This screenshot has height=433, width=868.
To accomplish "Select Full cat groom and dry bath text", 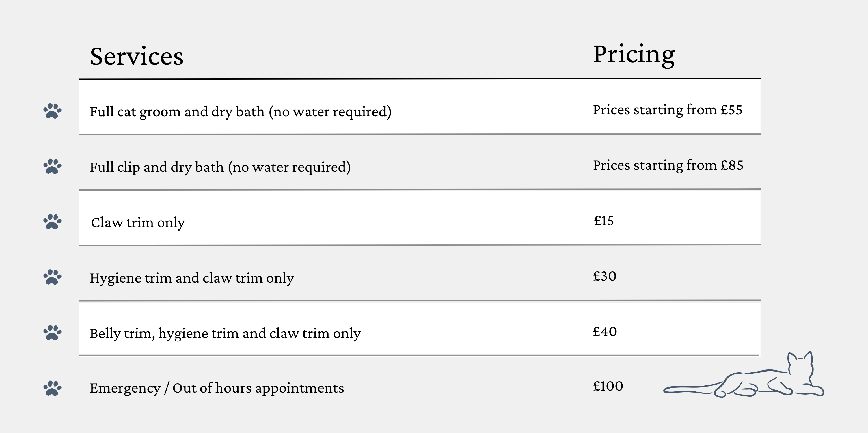I will (240, 111).
